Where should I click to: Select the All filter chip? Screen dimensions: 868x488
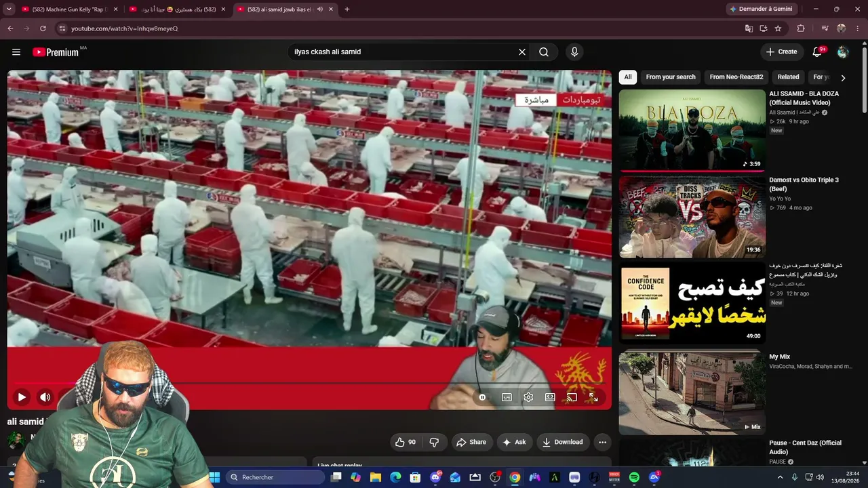point(628,77)
